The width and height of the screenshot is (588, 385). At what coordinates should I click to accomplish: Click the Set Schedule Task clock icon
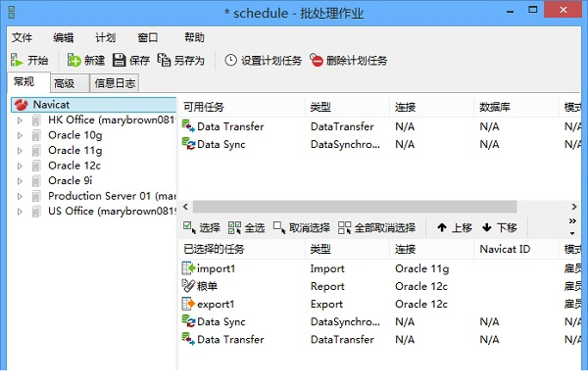[230, 60]
